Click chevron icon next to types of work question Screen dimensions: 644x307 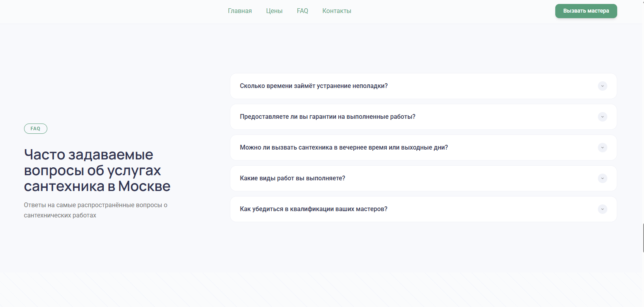pyautogui.click(x=602, y=178)
